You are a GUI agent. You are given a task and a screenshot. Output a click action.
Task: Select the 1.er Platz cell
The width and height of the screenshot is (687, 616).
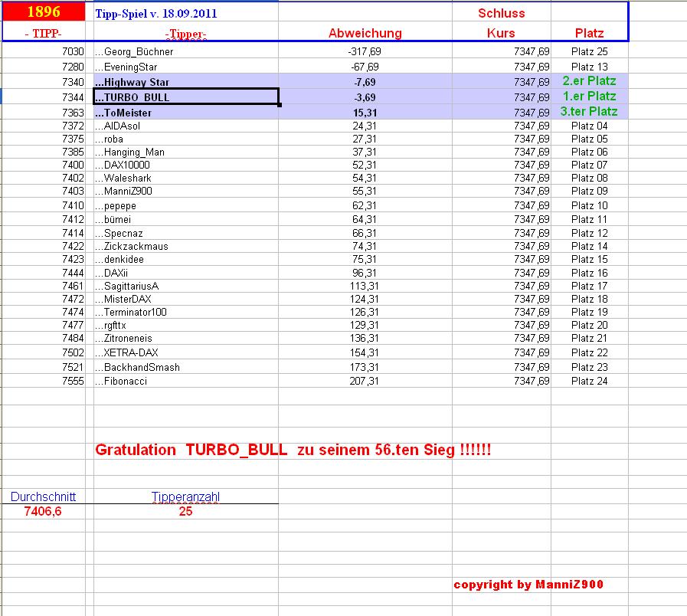tap(589, 96)
